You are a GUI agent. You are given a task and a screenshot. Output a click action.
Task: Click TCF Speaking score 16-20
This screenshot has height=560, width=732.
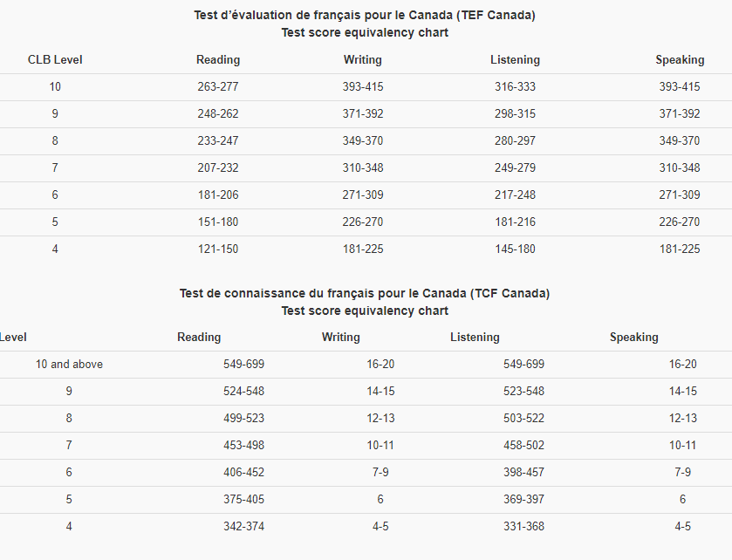[682, 365]
